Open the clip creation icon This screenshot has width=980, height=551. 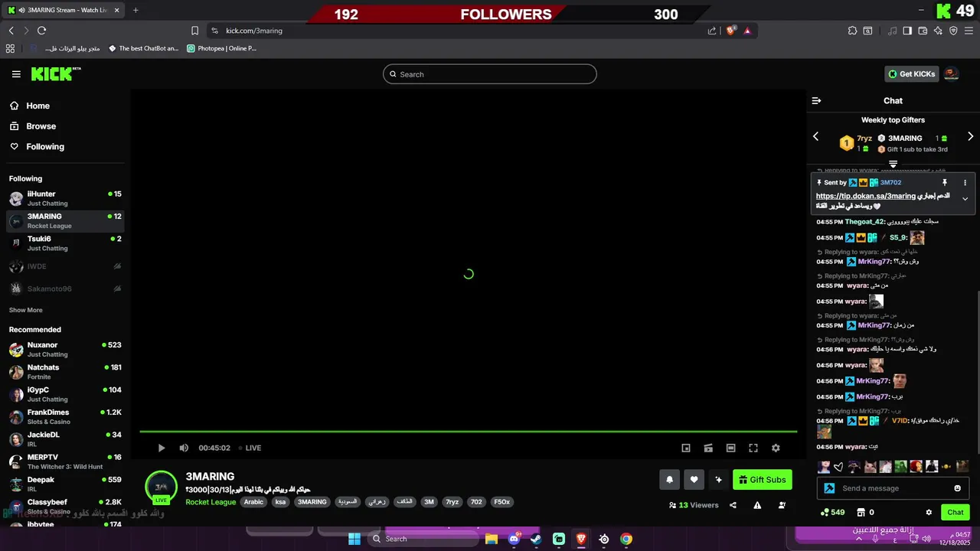point(708,448)
